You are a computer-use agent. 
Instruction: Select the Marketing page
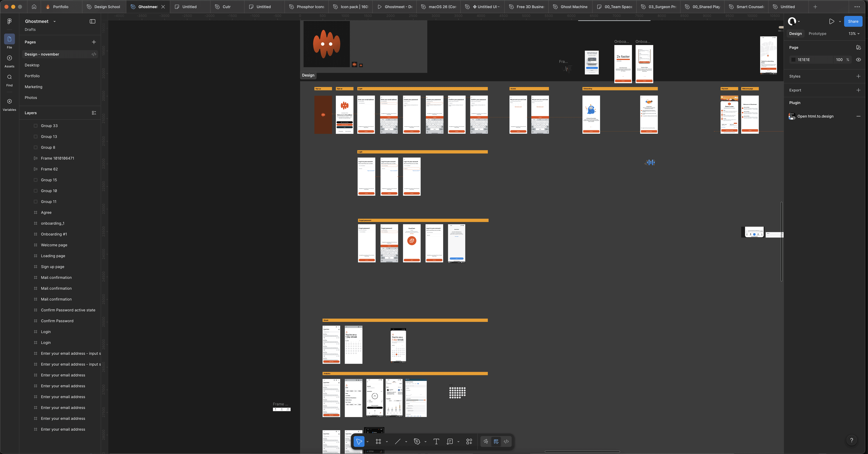click(x=33, y=87)
